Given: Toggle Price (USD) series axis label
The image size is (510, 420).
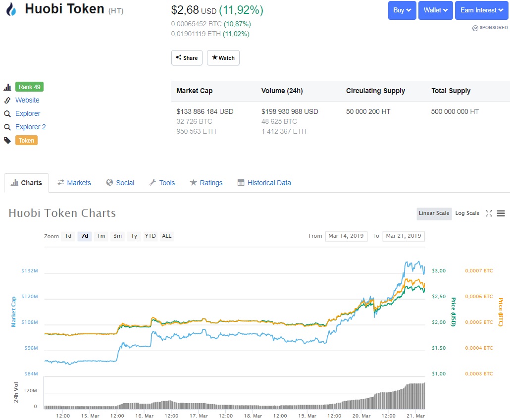Looking at the screenshot, I should click(453, 312).
